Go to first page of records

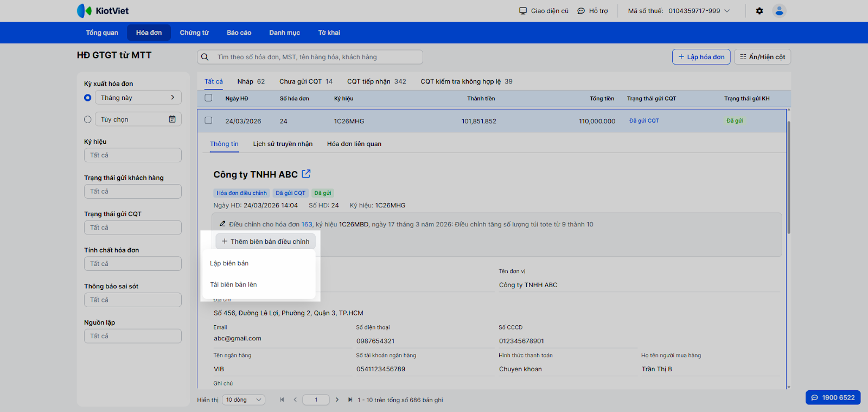coord(282,400)
